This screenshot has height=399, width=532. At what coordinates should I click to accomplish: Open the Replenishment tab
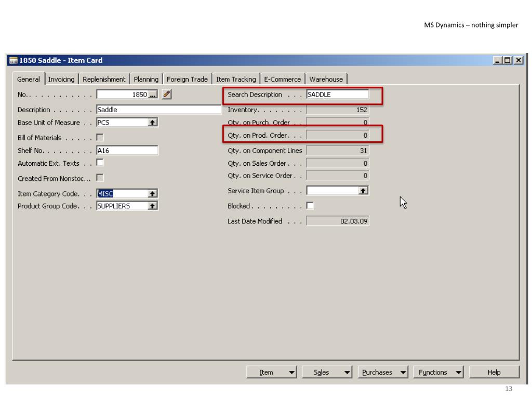coord(104,79)
